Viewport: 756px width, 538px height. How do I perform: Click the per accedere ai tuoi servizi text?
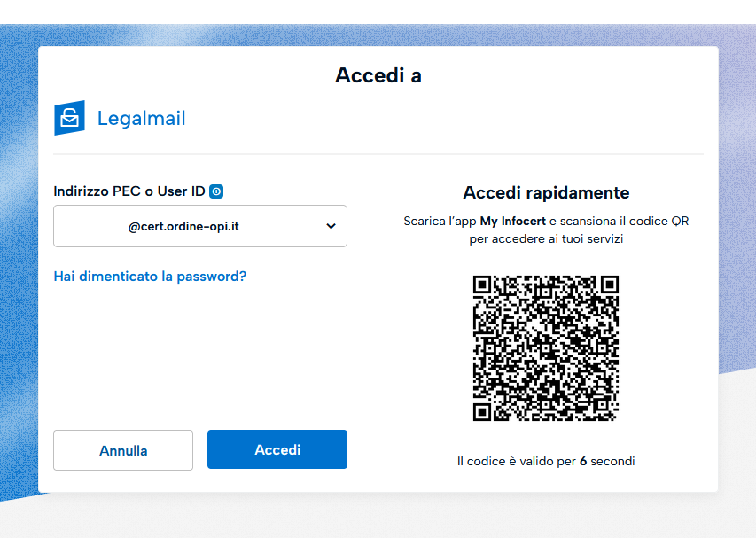(x=546, y=239)
